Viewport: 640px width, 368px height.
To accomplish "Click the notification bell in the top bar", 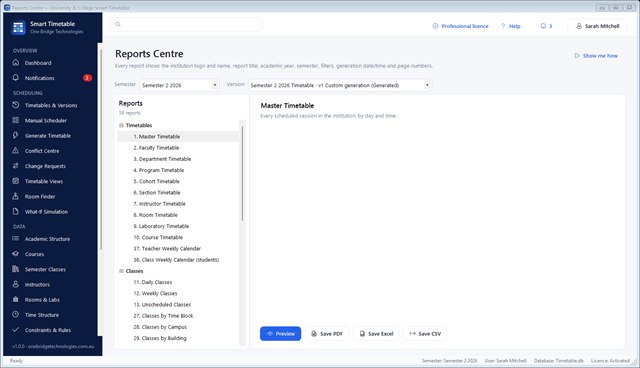I will [543, 26].
